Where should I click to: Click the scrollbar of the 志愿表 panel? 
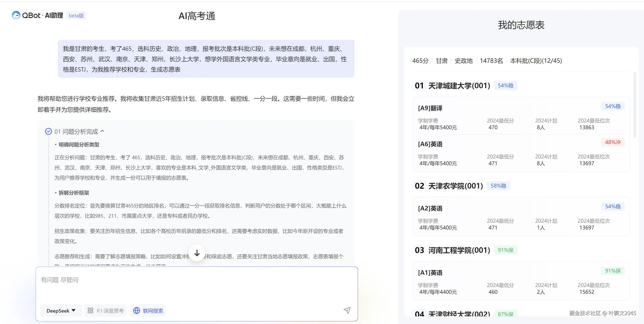click(x=634, y=105)
